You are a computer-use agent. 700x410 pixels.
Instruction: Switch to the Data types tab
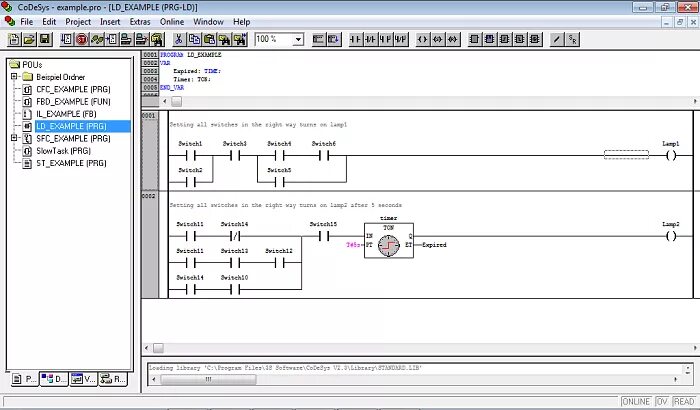click(x=54, y=379)
